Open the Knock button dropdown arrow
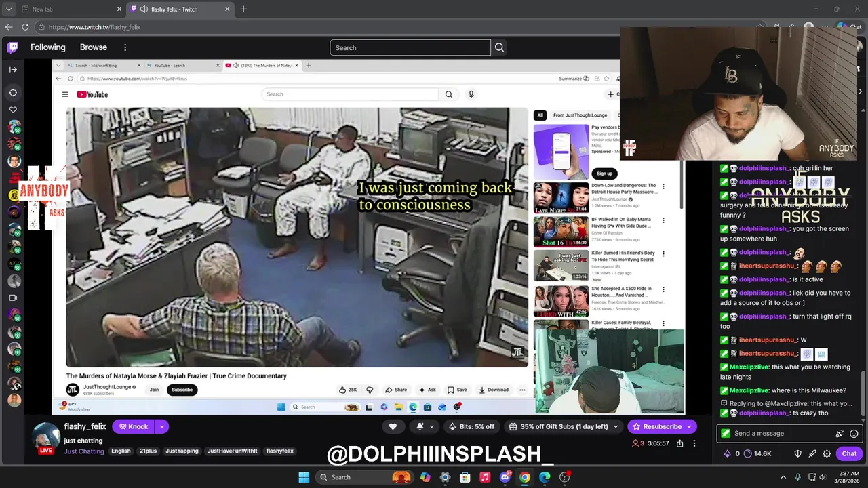This screenshot has height=488, width=868. click(x=161, y=426)
